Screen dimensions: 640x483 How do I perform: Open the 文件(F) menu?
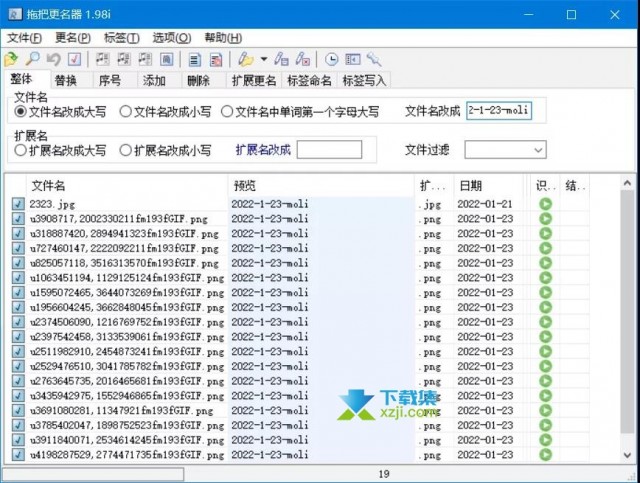tap(24, 38)
